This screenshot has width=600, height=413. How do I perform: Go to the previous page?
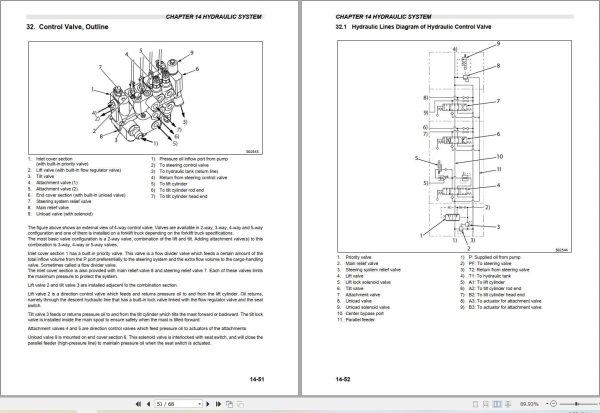click(x=148, y=404)
